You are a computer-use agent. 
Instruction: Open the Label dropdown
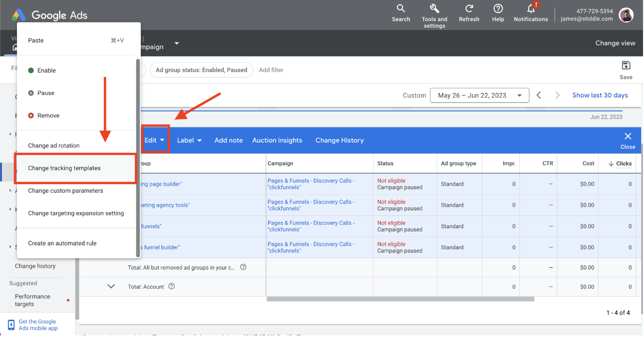point(190,140)
